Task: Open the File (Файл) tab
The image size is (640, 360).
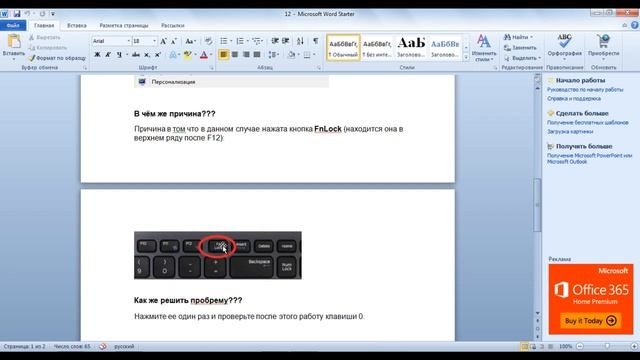Action: 13,25
